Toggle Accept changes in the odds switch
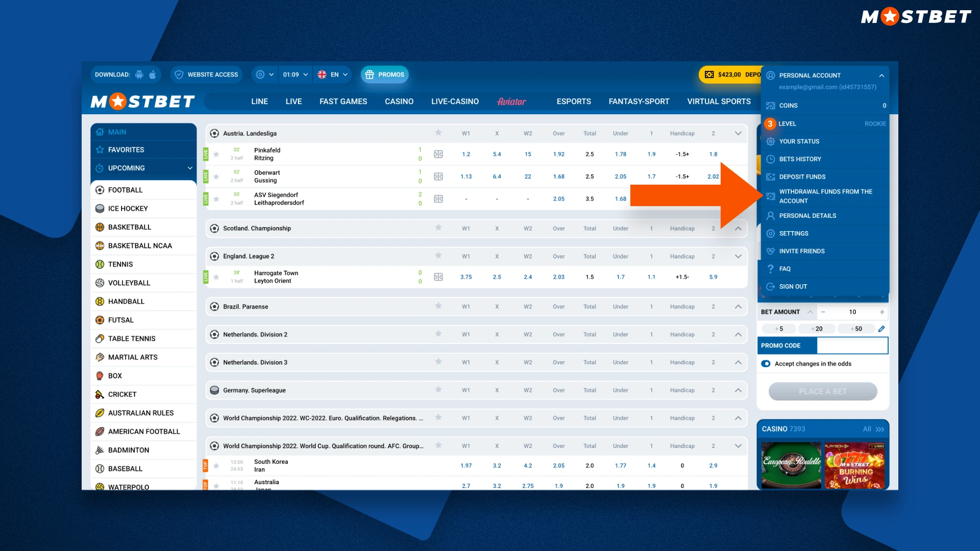Image resolution: width=980 pixels, height=551 pixels. (766, 364)
